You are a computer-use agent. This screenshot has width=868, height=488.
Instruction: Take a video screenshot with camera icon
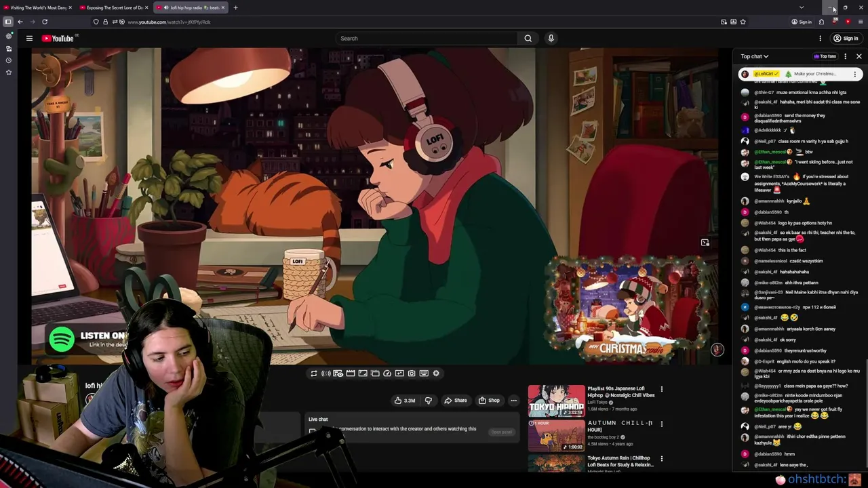412,373
